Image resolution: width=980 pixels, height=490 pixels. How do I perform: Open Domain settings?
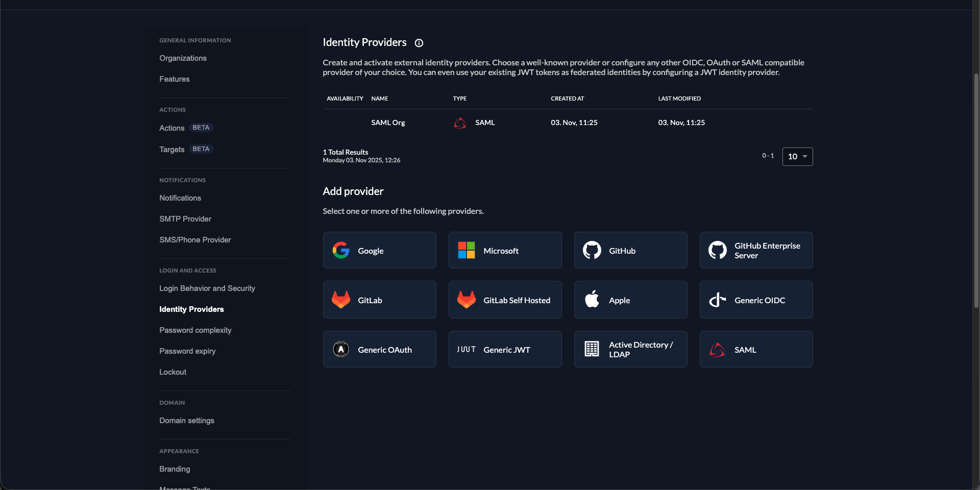pos(187,421)
